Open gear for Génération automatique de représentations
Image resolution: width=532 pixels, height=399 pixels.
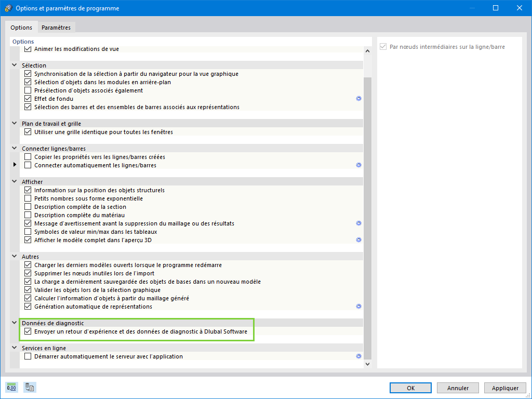[x=358, y=307]
